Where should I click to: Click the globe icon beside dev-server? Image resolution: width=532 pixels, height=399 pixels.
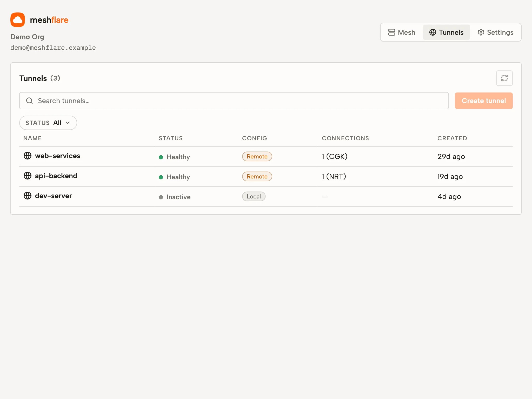(28, 196)
